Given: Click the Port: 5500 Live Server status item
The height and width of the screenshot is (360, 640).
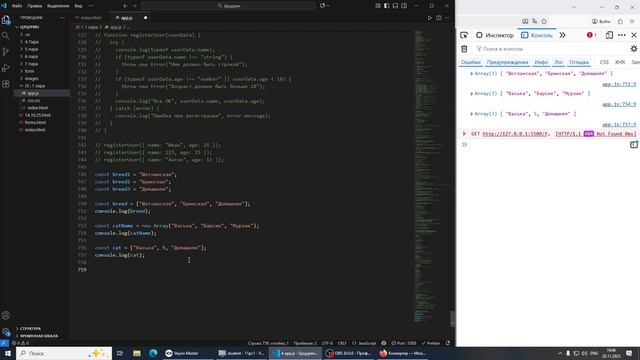Looking at the screenshot, I should [404, 343].
